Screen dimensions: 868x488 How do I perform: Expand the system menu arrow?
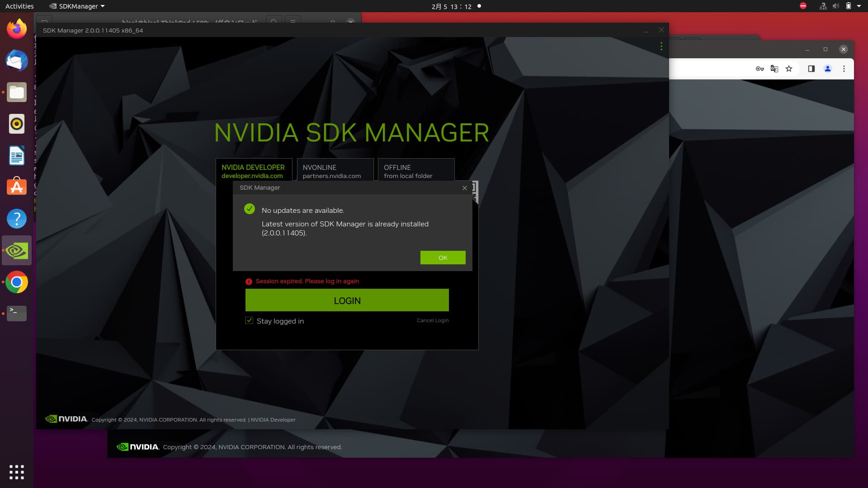(x=859, y=6)
